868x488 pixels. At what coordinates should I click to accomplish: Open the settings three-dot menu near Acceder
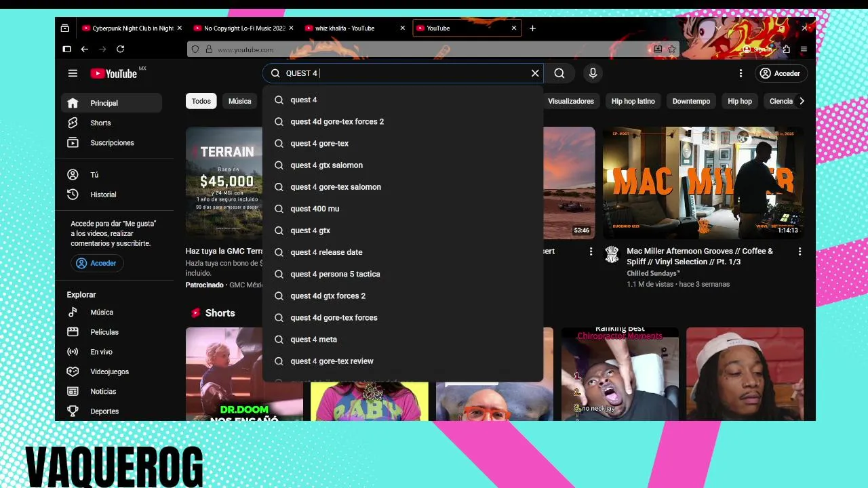tap(741, 73)
